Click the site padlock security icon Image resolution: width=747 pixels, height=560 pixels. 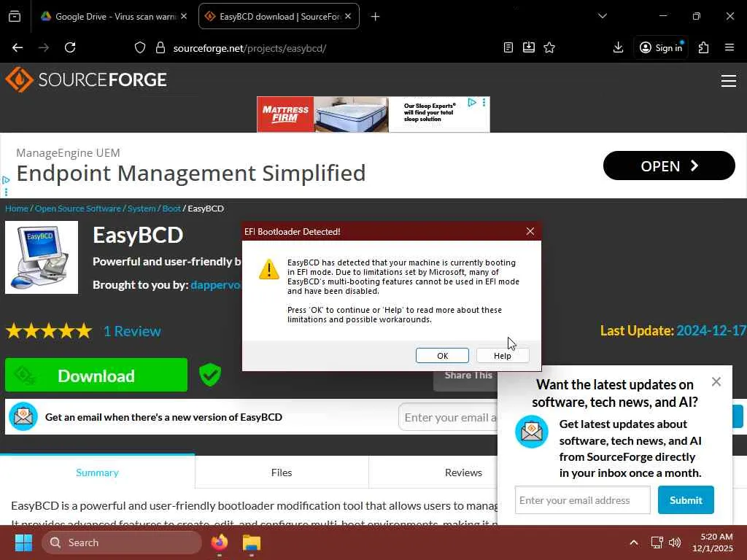pos(160,47)
